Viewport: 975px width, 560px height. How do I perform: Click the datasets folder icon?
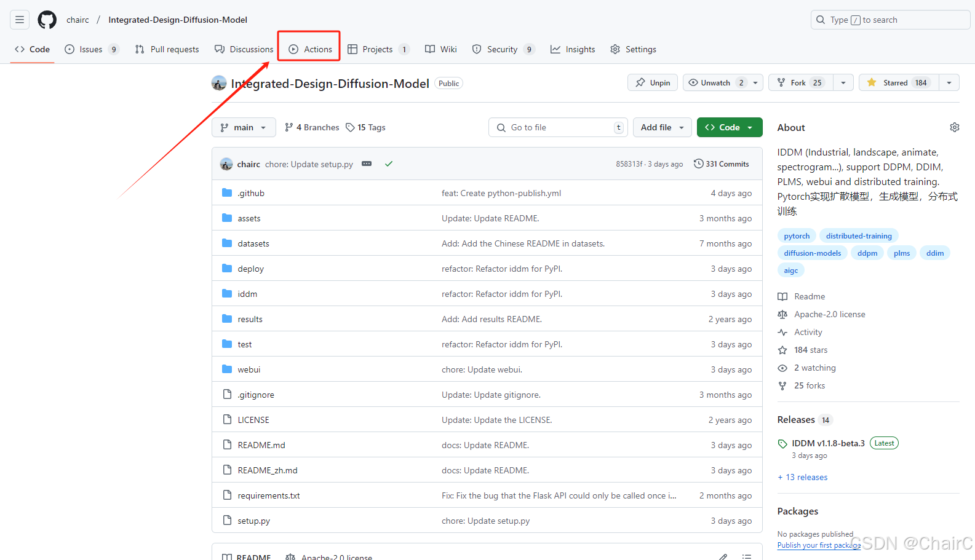[x=227, y=243]
